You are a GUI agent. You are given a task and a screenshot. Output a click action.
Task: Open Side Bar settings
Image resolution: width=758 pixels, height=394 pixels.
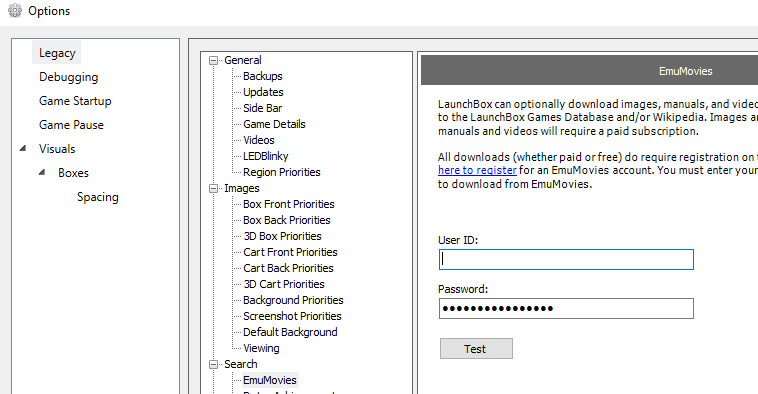pyautogui.click(x=262, y=108)
